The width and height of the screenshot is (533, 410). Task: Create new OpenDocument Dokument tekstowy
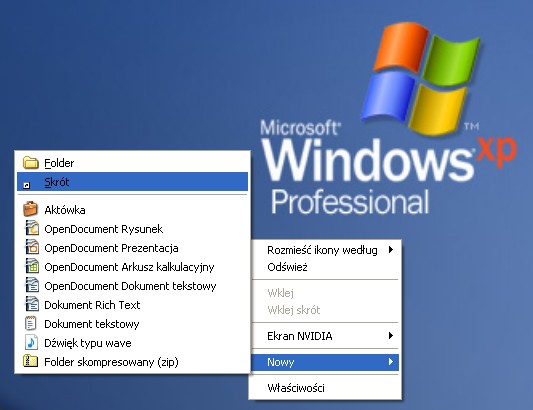pyautogui.click(x=132, y=286)
